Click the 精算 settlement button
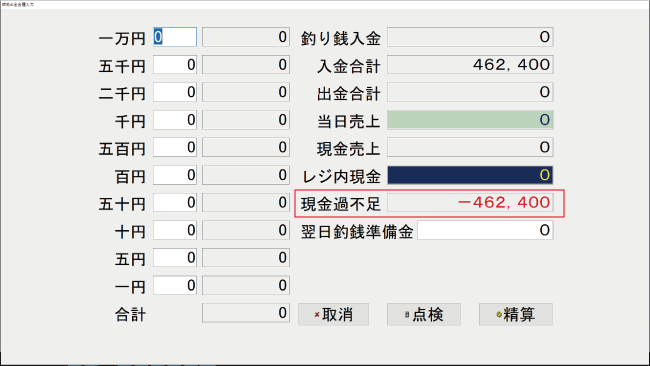This screenshot has width=650, height=366. (x=516, y=314)
